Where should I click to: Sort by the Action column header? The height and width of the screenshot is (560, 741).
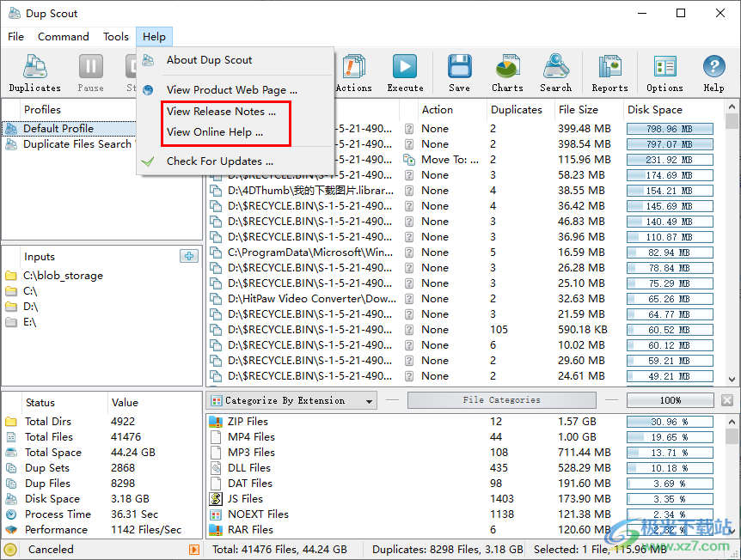[x=453, y=110]
